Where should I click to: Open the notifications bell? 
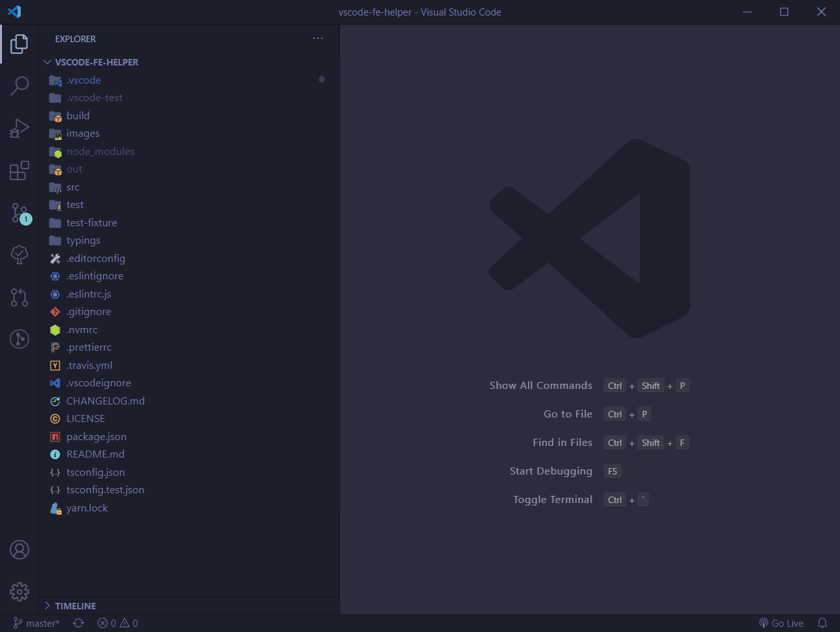point(822,623)
